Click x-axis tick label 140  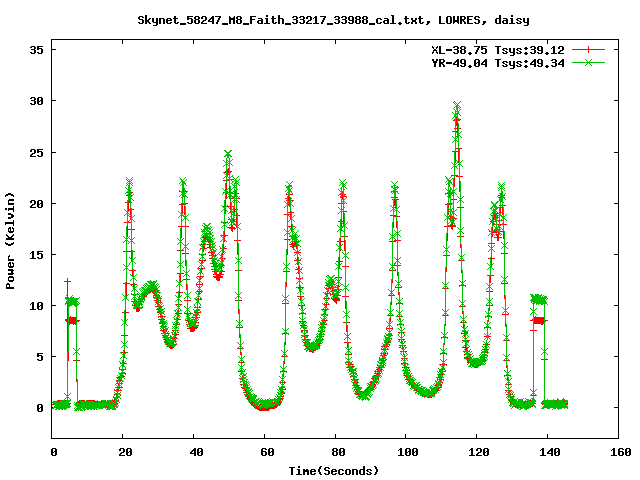coord(550,452)
